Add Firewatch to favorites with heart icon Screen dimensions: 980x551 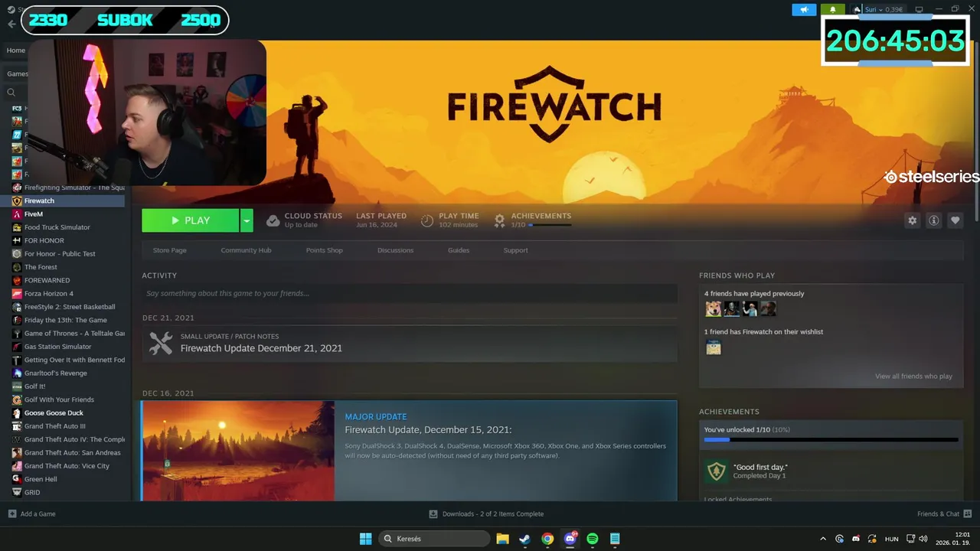coord(955,220)
